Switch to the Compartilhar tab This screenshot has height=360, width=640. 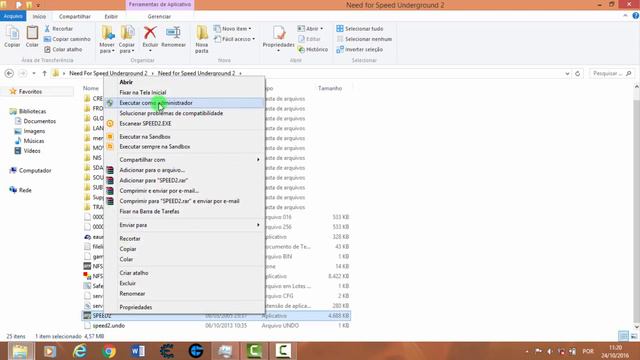point(75,16)
